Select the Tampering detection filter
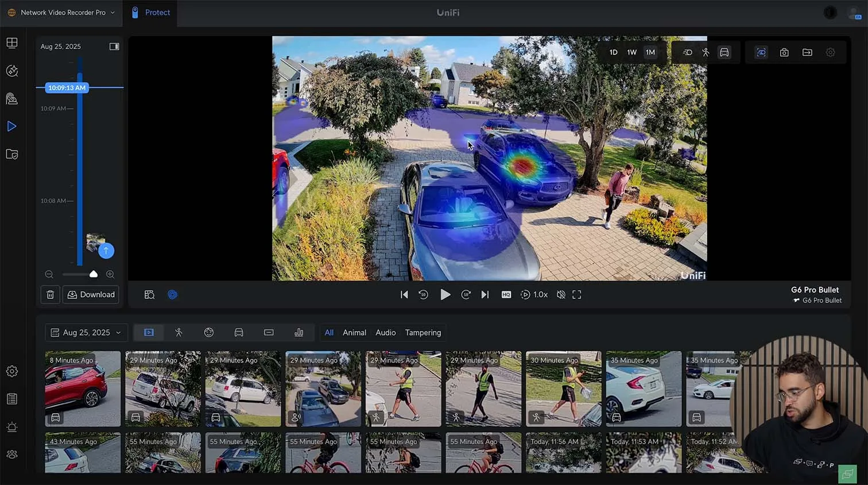Image resolution: width=868 pixels, height=485 pixels. (423, 333)
